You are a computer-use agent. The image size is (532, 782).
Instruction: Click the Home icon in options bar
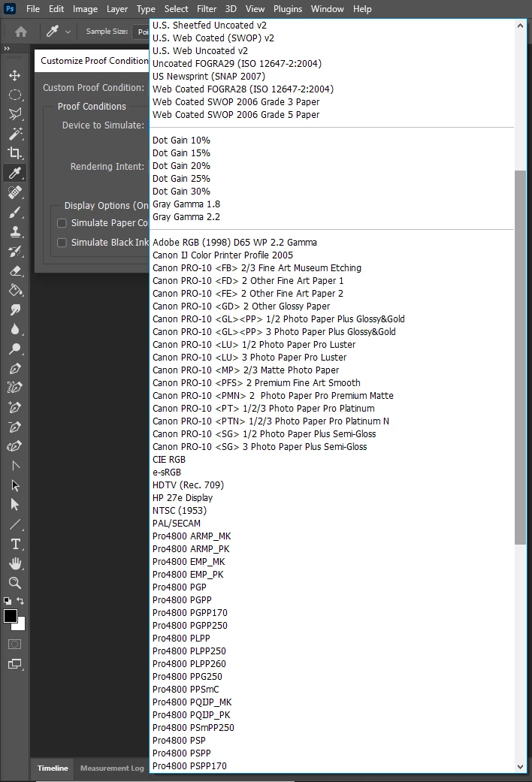(21, 32)
